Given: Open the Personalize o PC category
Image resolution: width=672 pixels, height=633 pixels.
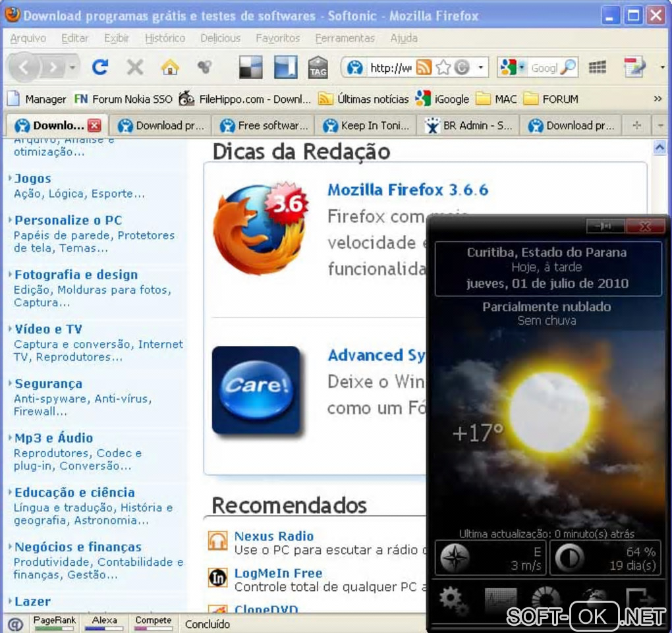Looking at the screenshot, I should click(68, 220).
